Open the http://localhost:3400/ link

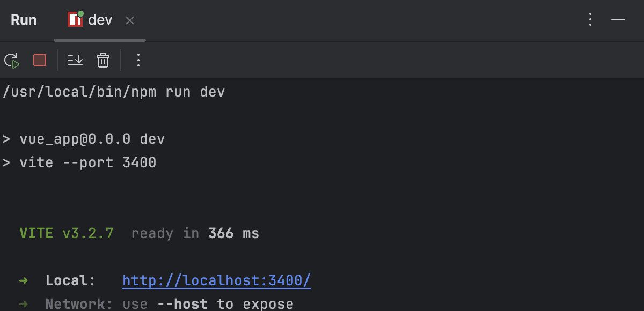click(x=216, y=280)
